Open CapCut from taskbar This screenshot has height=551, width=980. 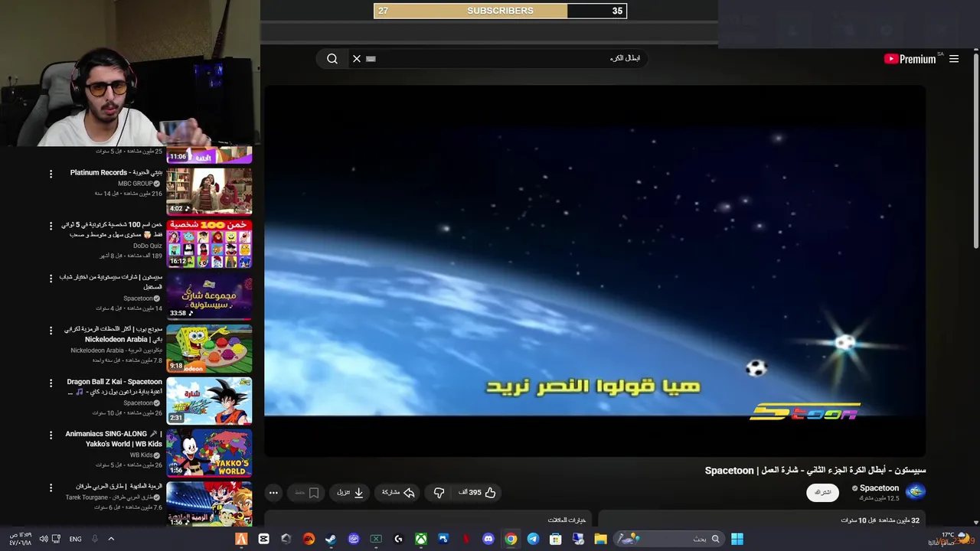[x=264, y=539]
